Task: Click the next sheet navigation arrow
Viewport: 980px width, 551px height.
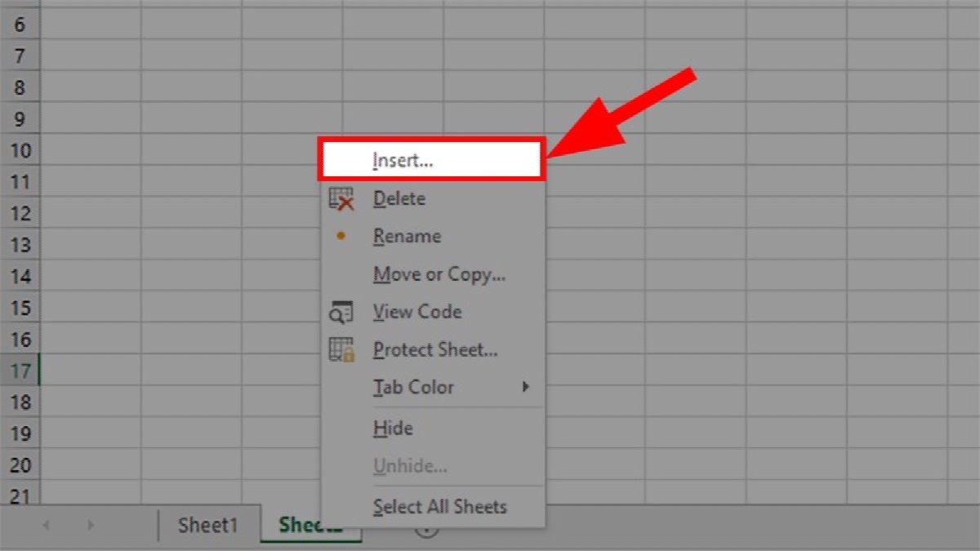Action: [91, 526]
